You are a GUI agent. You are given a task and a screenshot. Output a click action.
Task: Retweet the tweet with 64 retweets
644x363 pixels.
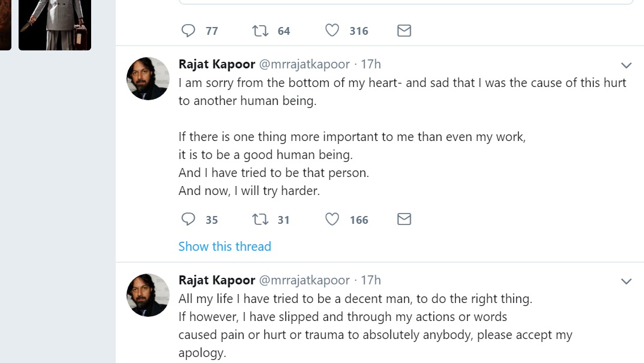pos(260,31)
